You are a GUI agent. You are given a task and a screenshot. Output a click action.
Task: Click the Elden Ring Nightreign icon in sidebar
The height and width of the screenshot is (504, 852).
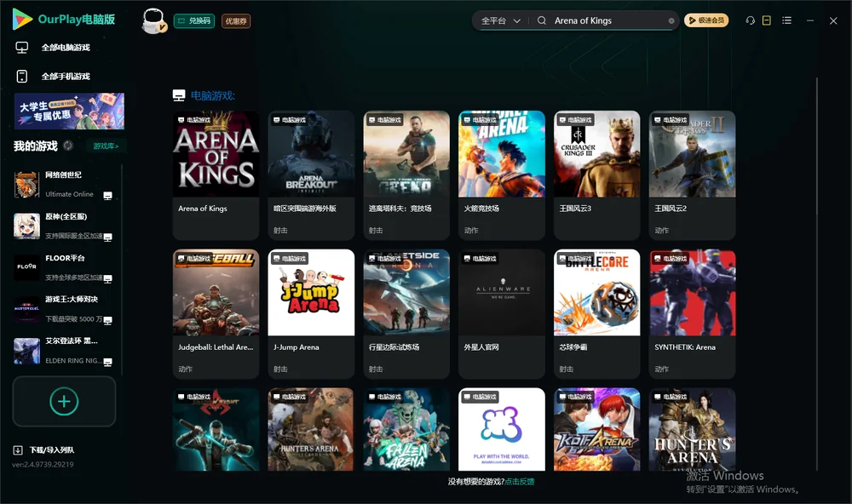click(26, 351)
